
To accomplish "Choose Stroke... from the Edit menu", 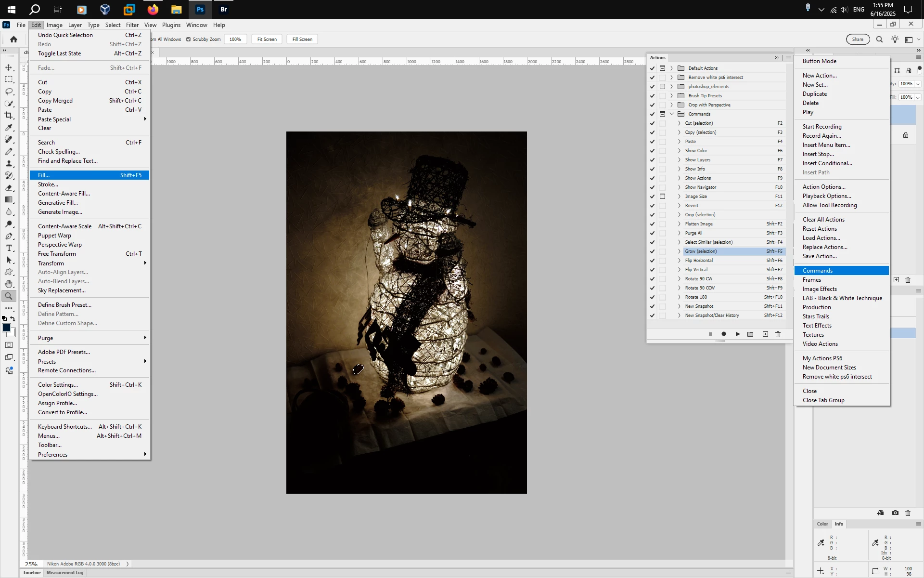I will click(x=48, y=184).
